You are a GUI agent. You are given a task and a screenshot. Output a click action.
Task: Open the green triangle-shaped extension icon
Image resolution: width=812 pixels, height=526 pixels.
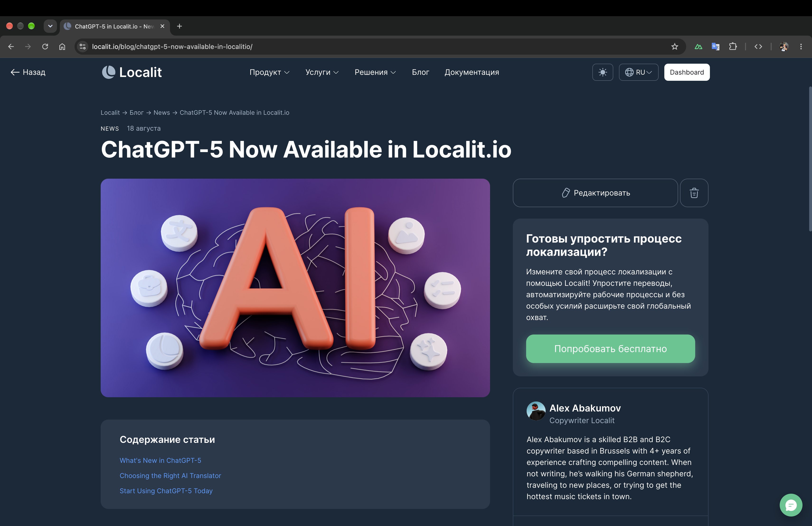coord(698,46)
